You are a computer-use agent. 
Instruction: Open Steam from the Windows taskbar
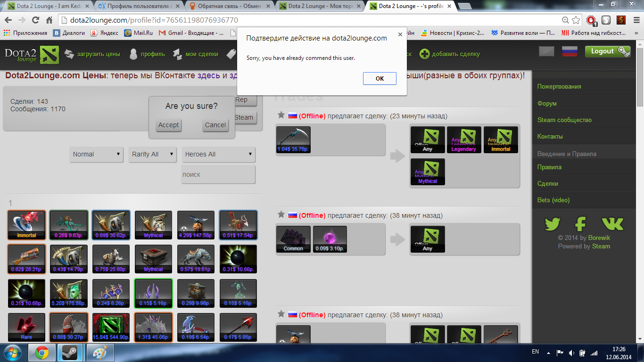71,353
